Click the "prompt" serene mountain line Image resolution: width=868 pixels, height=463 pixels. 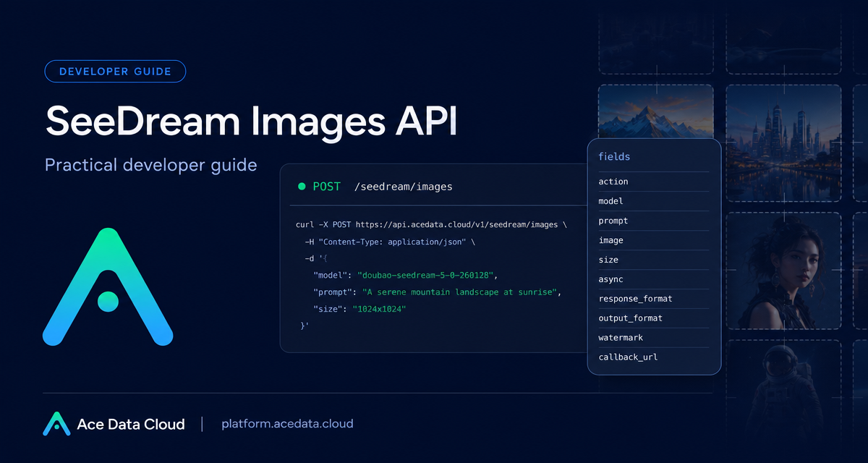[x=438, y=292]
